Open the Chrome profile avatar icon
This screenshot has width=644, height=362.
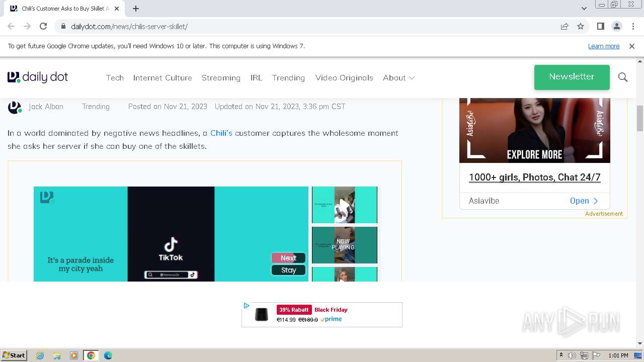coord(616,26)
